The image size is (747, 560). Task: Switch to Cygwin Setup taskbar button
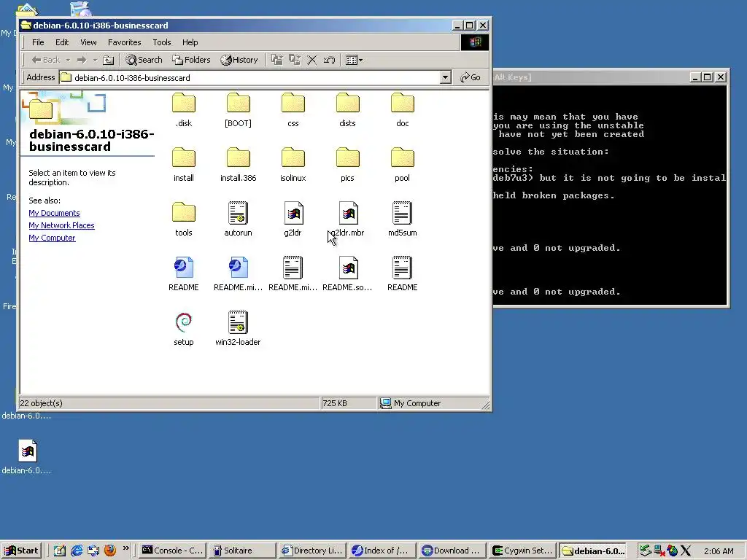coord(522,551)
